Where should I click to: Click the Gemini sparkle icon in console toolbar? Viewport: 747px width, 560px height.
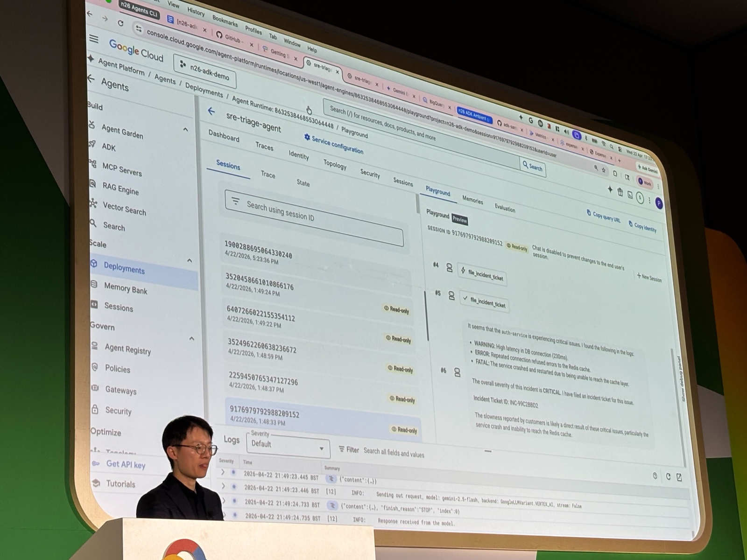(x=610, y=189)
